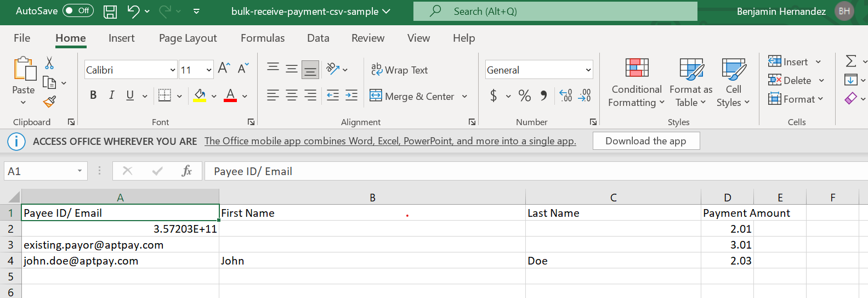Image resolution: width=868 pixels, height=298 pixels.
Task: Click the Increase Decimal icon
Action: (x=566, y=96)
